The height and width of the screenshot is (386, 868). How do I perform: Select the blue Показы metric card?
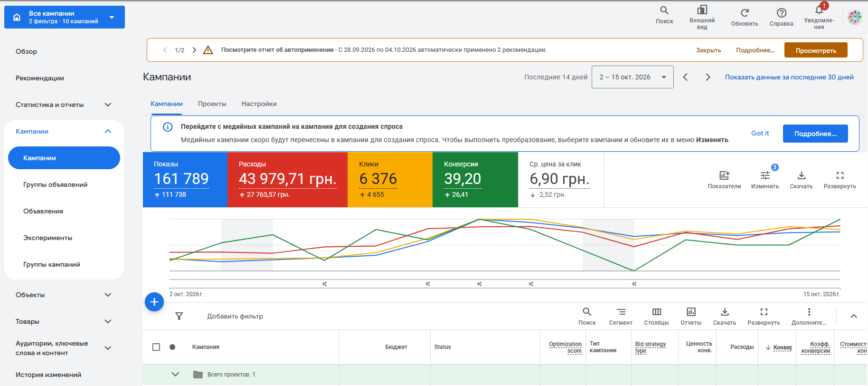coord(185,180)
